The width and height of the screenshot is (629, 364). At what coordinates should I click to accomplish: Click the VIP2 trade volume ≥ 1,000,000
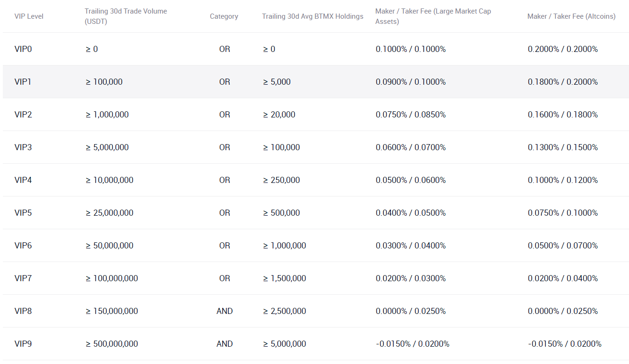pos(107,115)
